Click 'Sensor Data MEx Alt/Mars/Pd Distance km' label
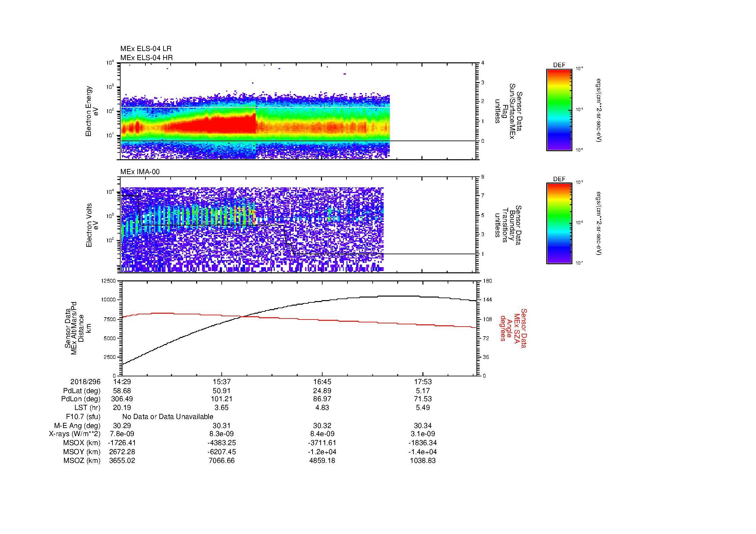 click(77, 328)
